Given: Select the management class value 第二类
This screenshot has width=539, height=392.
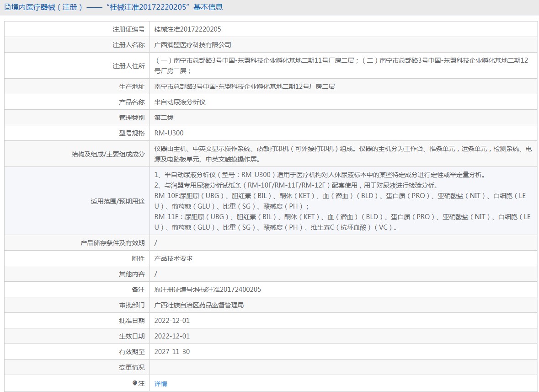Looking at the screenshot, I should (164, 118).
